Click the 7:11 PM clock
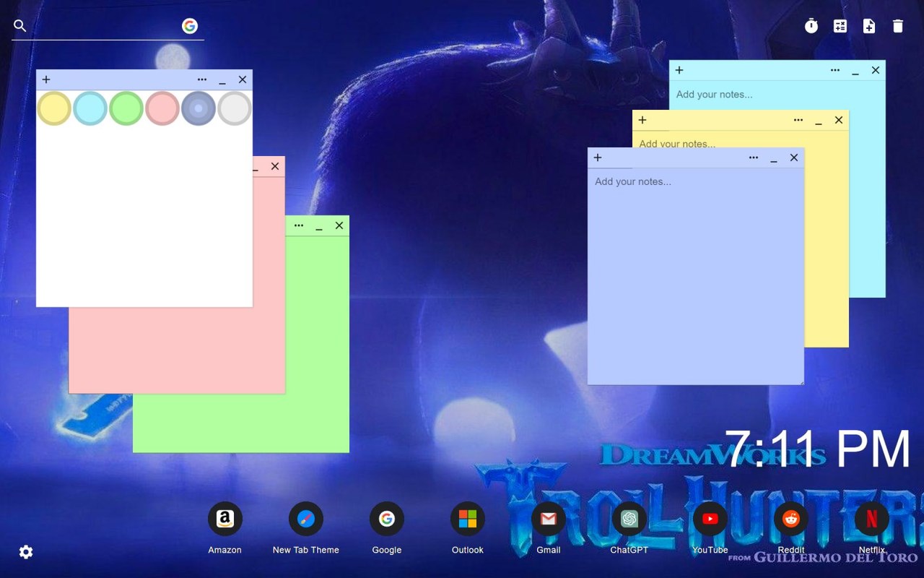This screenshot has height=578, width=924. pos(817,449)
